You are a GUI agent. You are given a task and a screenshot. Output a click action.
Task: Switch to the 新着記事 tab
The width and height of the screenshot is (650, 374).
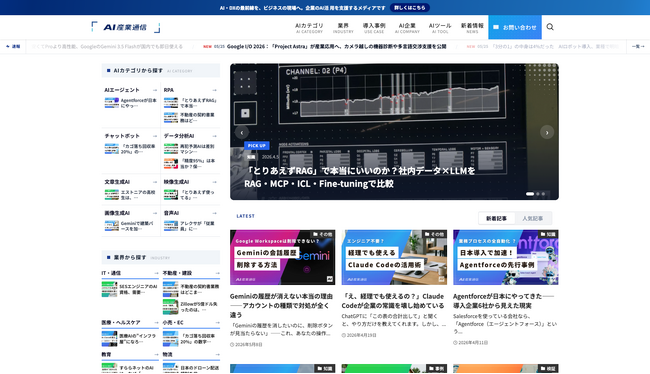(496, 219)
